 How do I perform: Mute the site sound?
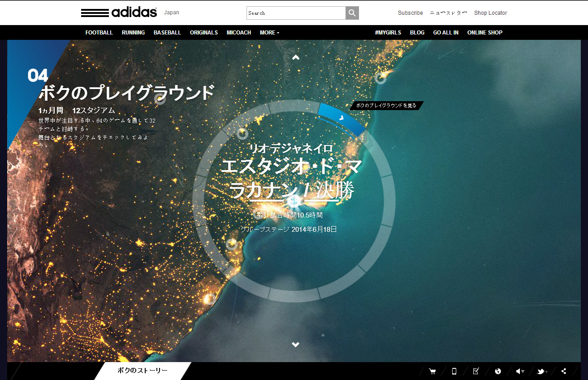pyautogui.click(x=520, y=371)
